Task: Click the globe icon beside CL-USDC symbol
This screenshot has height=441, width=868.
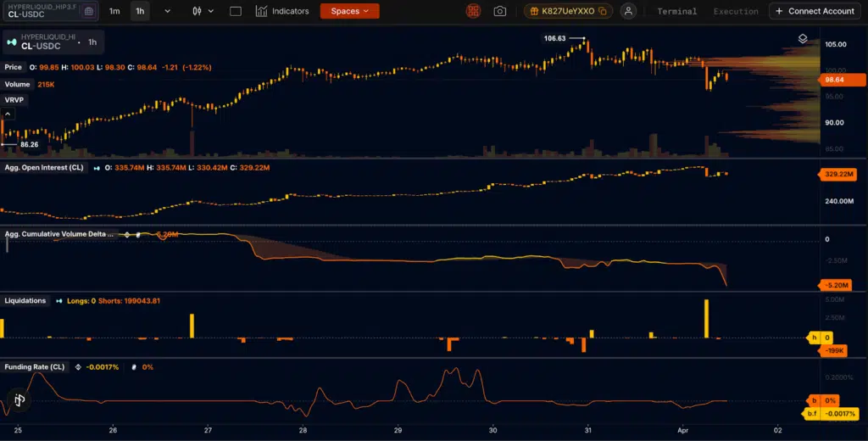Action: pos(89,11)
